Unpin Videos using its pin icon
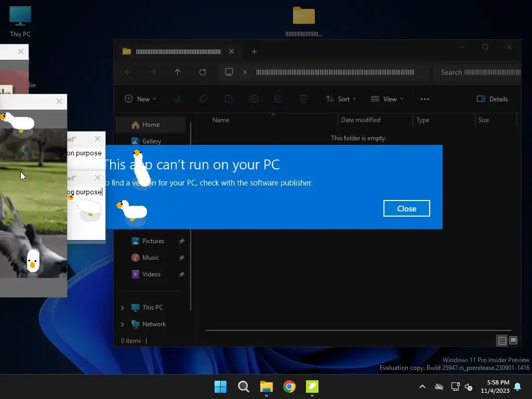 pos(181,274)
